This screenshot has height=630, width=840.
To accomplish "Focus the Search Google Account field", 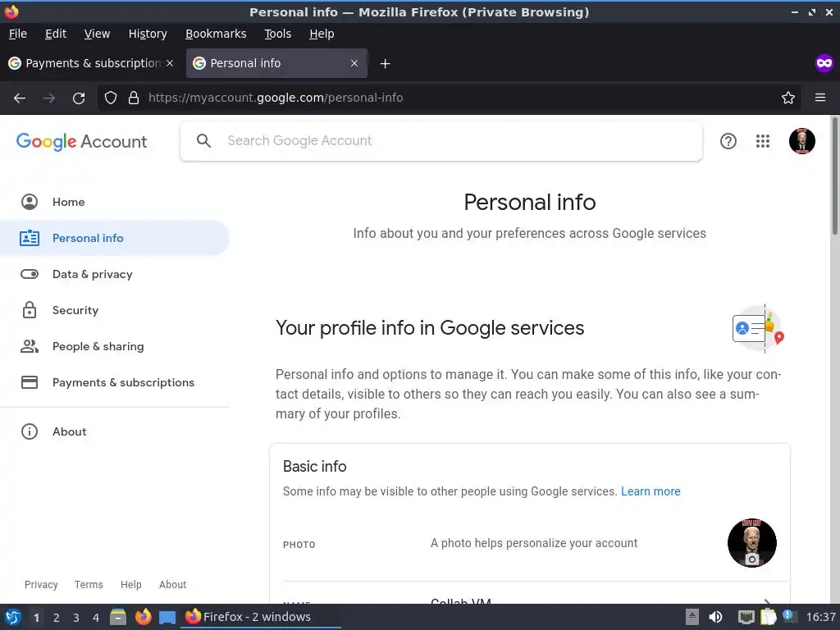I will click(x=441, y=141).
